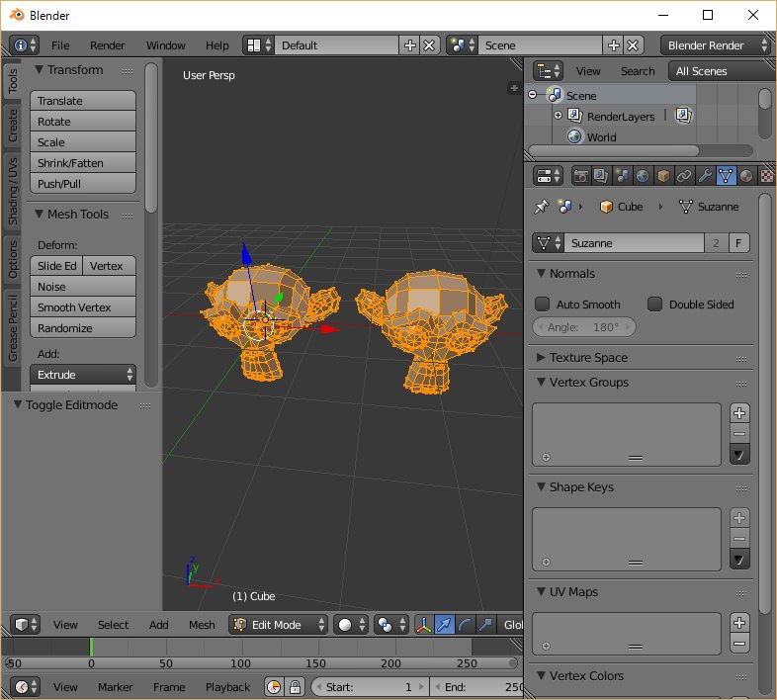Open the Edit Mode interaction dropdown

(278, 625)
